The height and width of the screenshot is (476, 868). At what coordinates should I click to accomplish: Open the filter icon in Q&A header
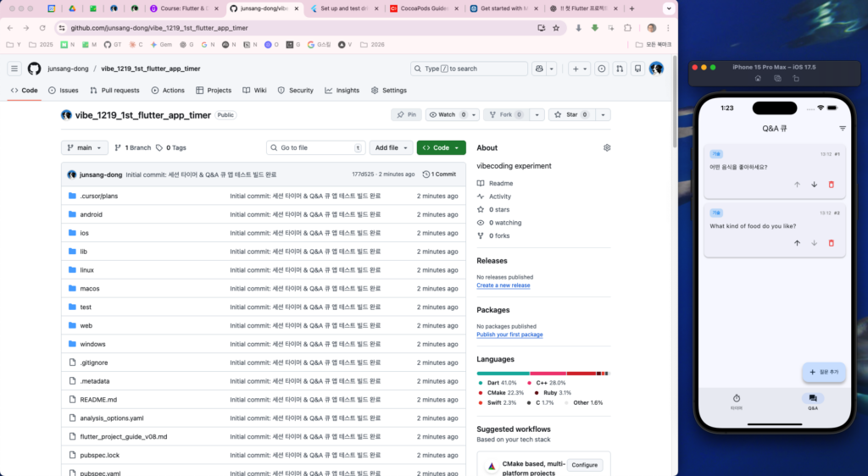point(842,129)
